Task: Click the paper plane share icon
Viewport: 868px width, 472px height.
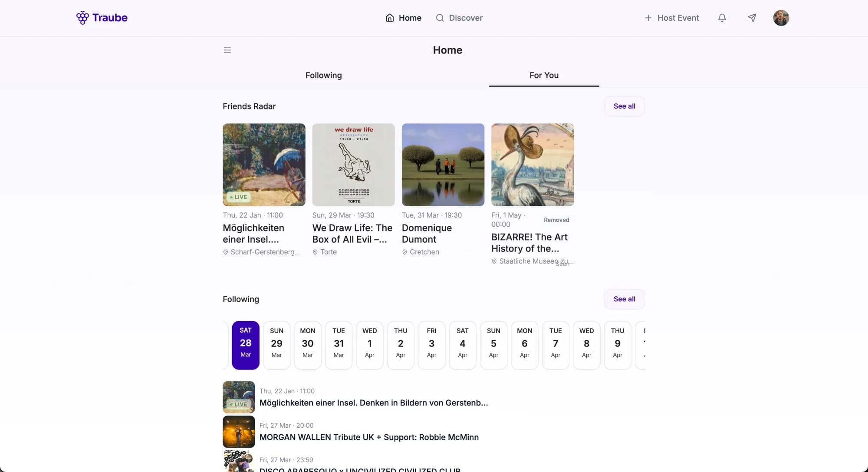Action: (752, 18)
